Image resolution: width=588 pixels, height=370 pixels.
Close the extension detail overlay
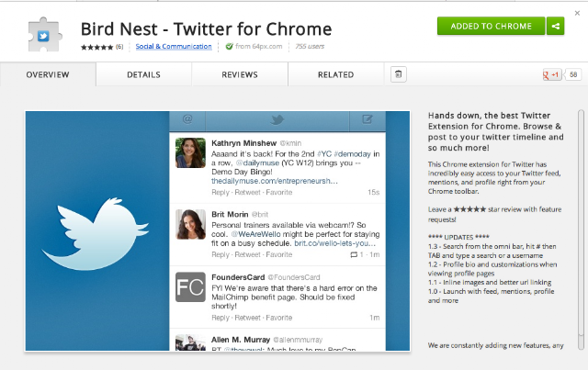coord(577,13)
